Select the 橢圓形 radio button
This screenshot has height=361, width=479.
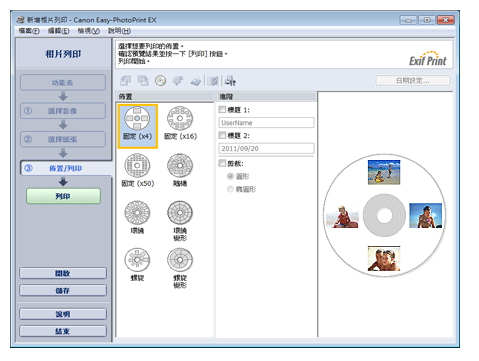pos(230,189)
